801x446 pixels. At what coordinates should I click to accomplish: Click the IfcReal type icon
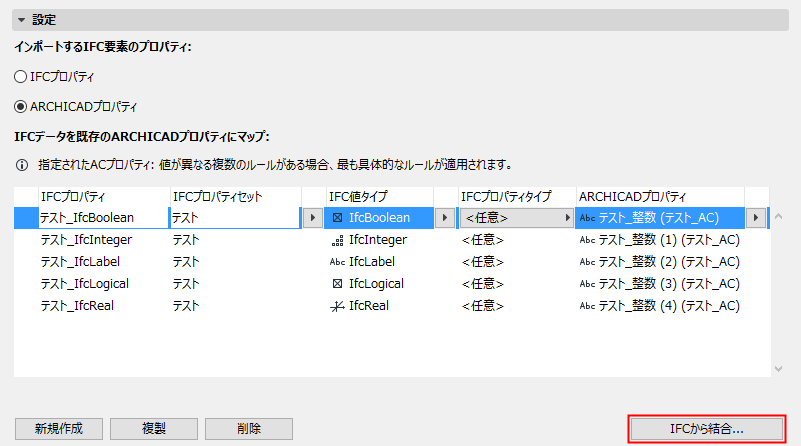point(337,306)
